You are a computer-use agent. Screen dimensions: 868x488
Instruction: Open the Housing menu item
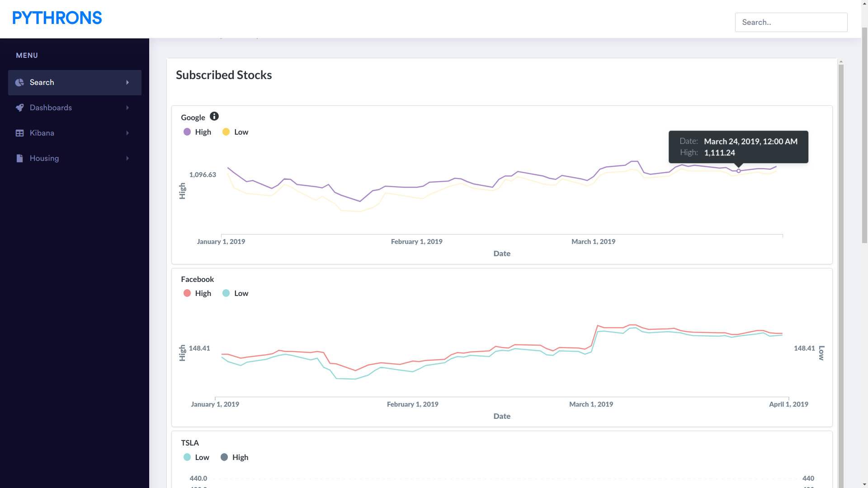(x=44, y=158)
